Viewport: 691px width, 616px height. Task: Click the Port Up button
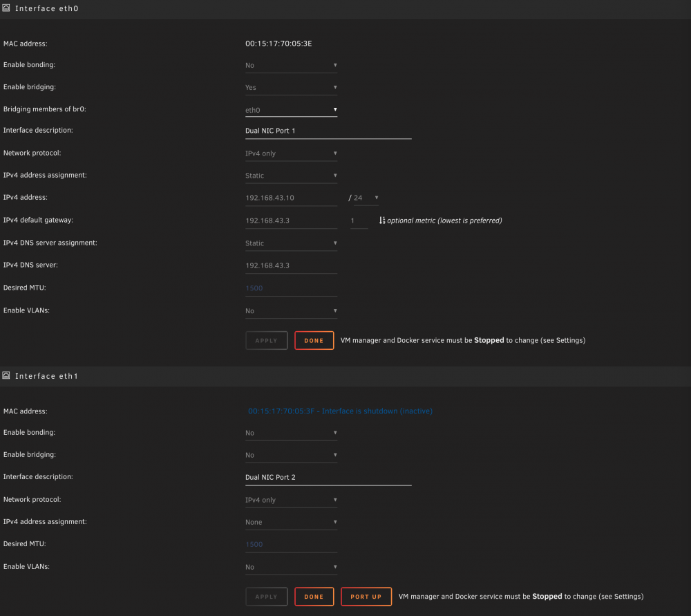(366, 597)
